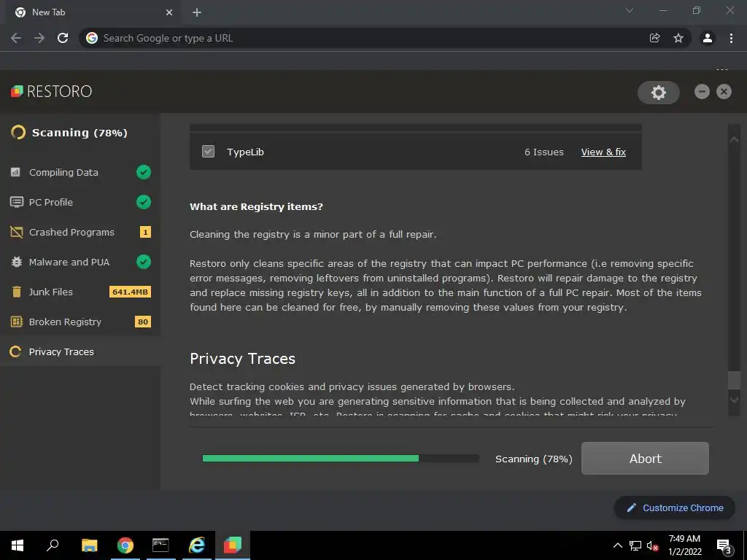
Task: Open Internet Explorer from taskbar
Action: coord(196,545)
